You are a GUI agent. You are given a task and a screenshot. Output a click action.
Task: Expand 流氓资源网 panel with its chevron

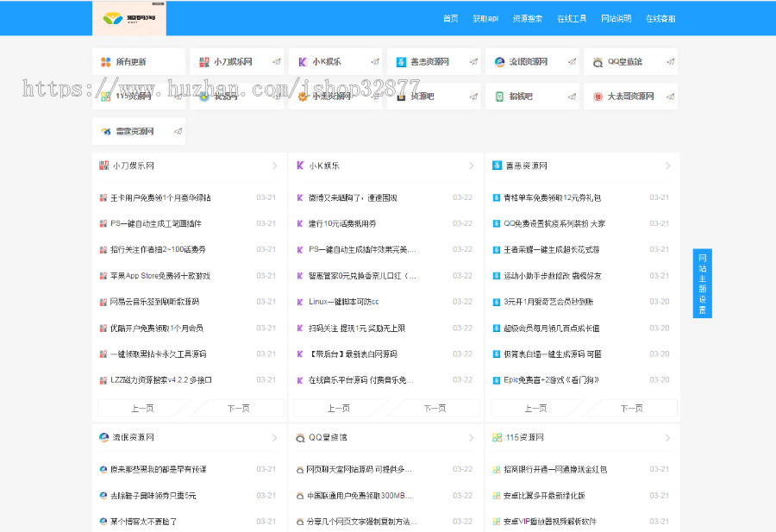pos(275,437)
